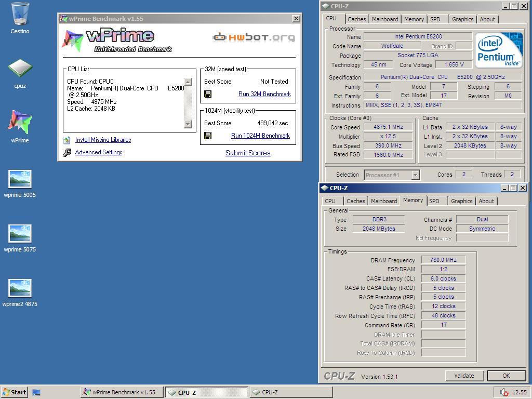532x399 pixels.
Task: Click the Core Voltage value 1.656 V
Action: click(454, 64)
